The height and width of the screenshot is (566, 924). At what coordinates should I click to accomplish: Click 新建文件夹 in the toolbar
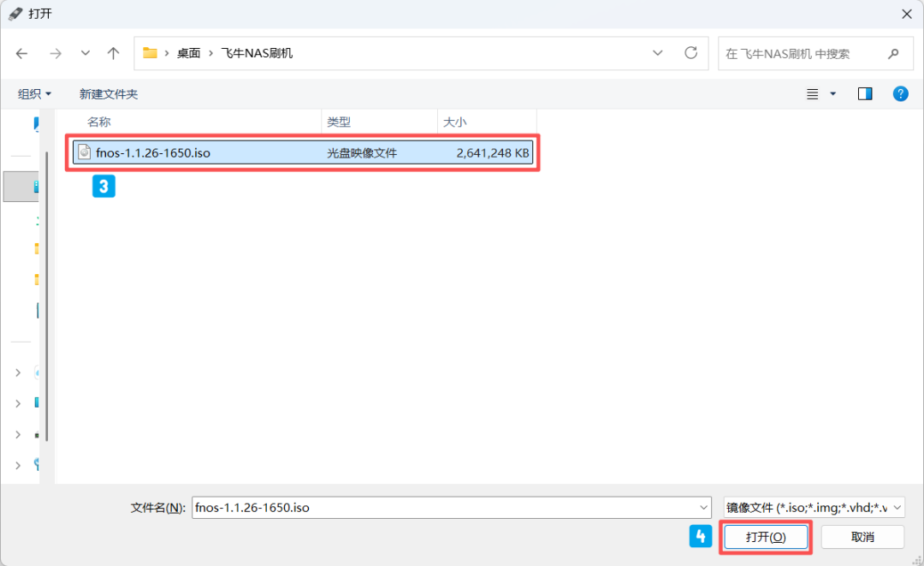point(109,93)
